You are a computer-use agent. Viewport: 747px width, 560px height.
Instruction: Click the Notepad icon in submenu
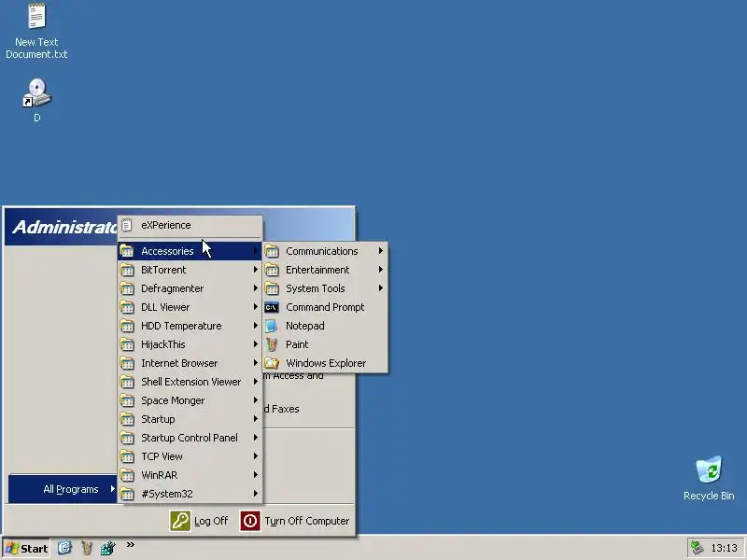pos(272,326)
